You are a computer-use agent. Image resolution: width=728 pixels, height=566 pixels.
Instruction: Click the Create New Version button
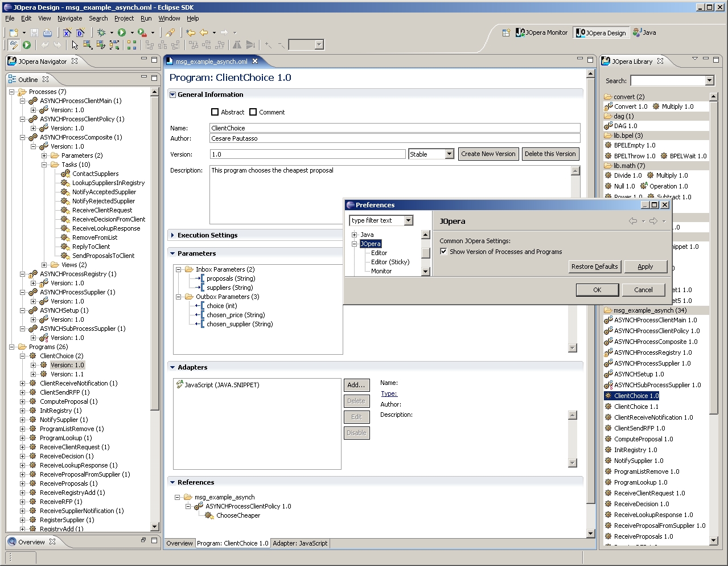pyautogui.click(x=488, y=154)
